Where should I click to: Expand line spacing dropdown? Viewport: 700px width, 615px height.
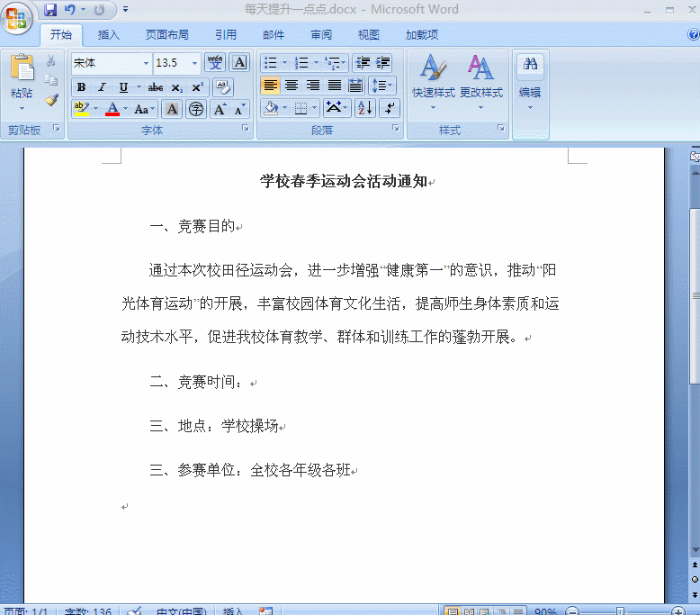[x=390, y=86]
